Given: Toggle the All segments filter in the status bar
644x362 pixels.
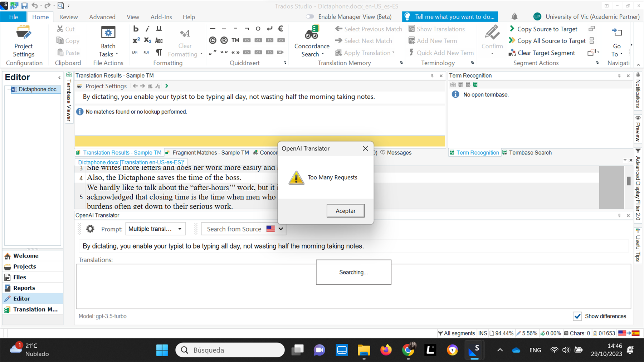Looking at the screenshot, I should pos(457,333).
